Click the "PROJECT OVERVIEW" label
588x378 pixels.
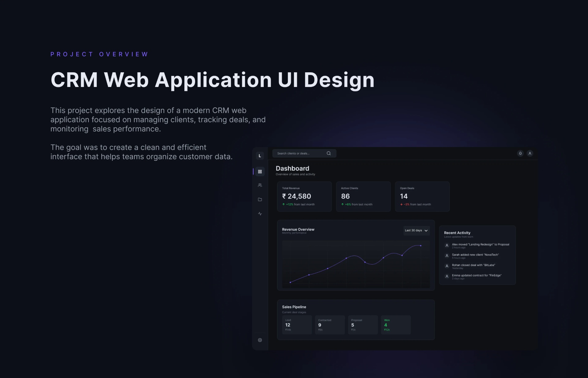pos(99,54)
